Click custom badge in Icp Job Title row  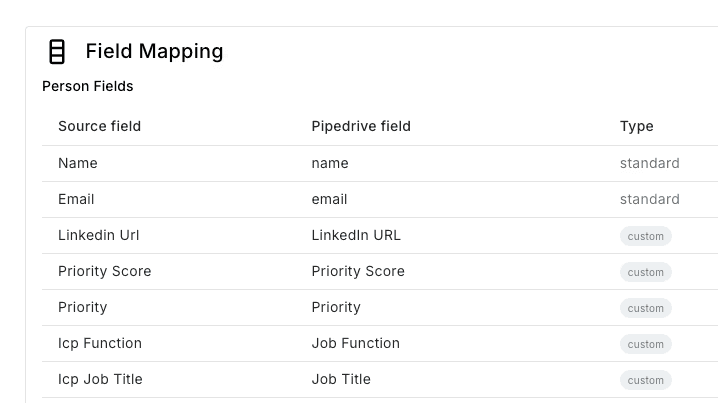pyautogui.click(x=646, y=380)
